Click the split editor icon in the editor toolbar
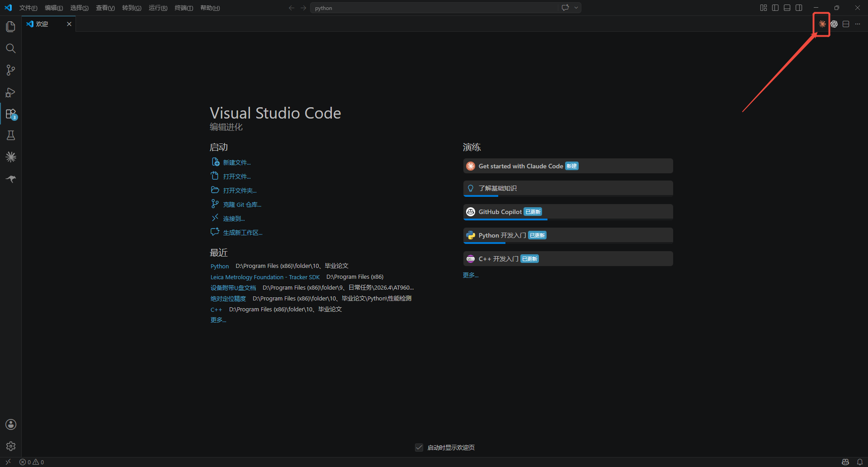Image resolution: width=868 pixels, height=467 pixels. (846, 24)
